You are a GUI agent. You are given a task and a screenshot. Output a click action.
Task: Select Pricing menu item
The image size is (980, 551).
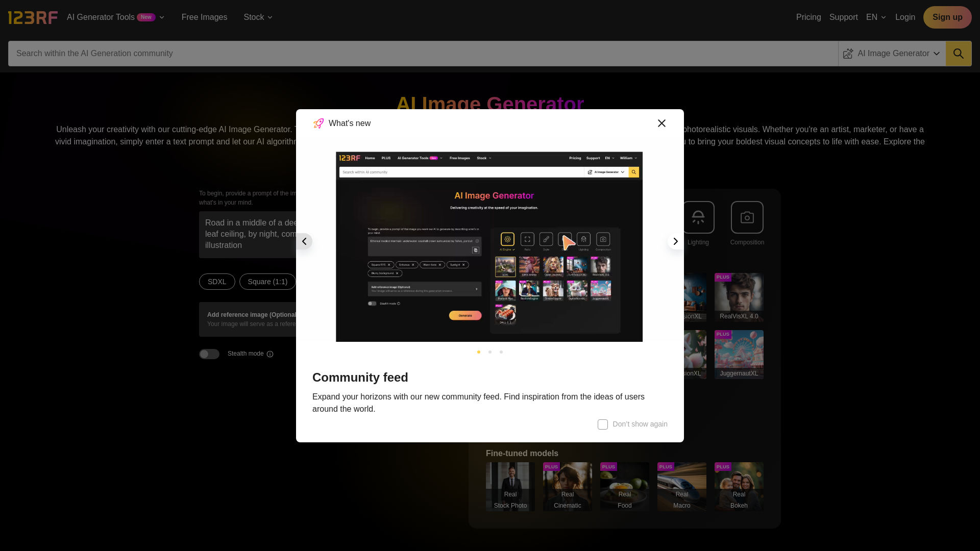pyautogui.click(x=808, y=17)
